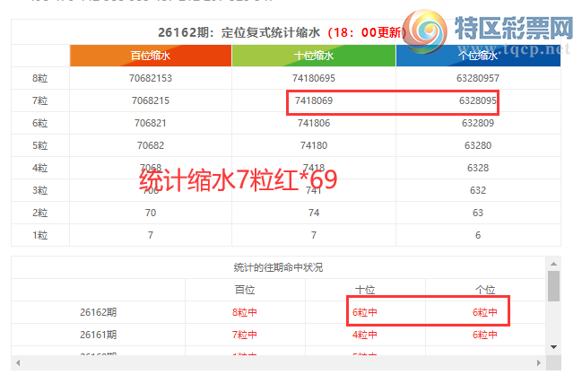Click the 7粒 个位 value 6328095

click(x=478, y=100)
